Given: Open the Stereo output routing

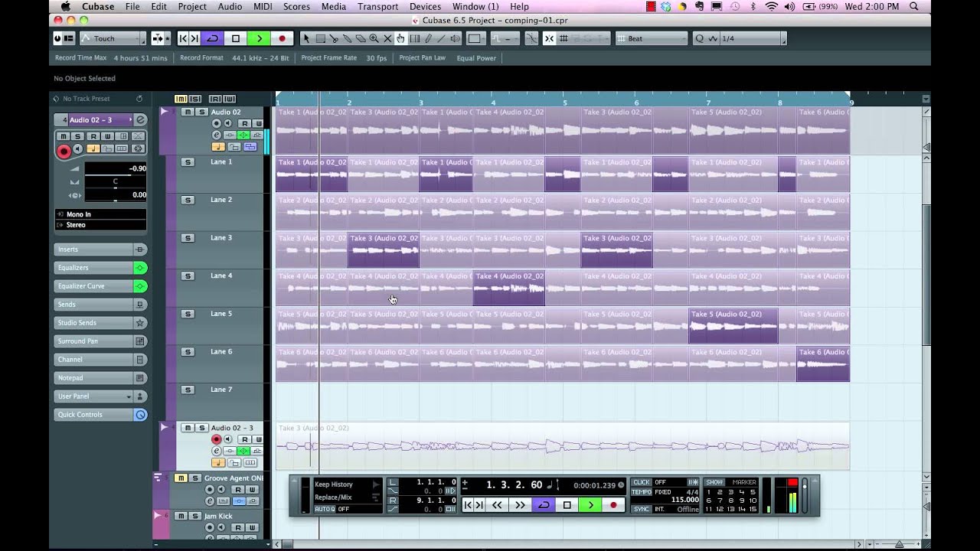Looking at the screenshot, I should [100, 225].
